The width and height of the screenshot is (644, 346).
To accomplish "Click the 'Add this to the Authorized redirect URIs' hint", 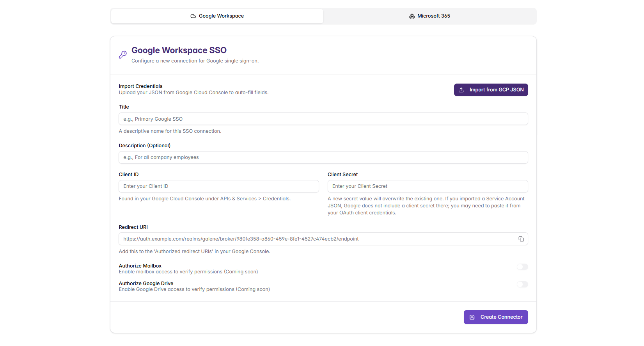I will (x=195, y=251).
